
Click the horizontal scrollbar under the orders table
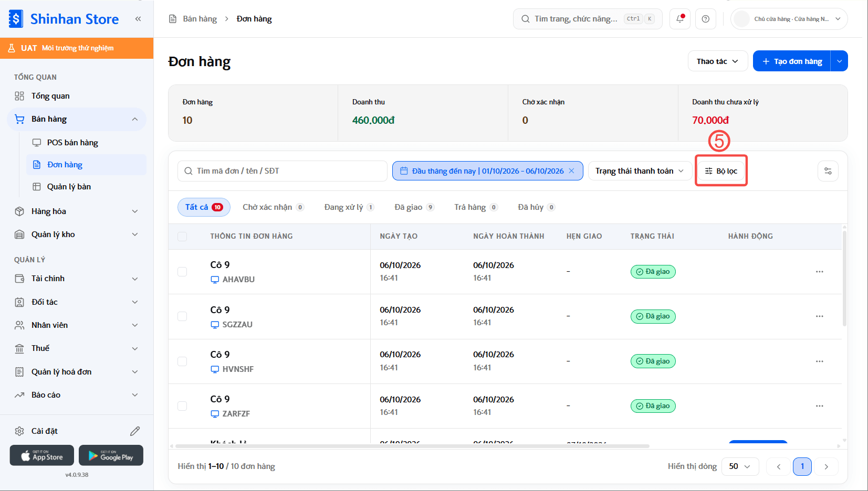coord(412,446)
